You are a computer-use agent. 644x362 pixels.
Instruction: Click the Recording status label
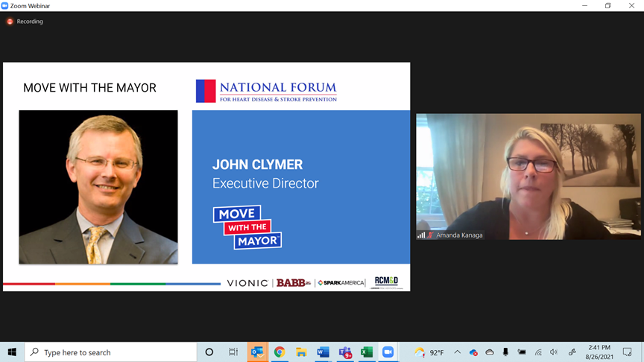[x=30, y=22]
